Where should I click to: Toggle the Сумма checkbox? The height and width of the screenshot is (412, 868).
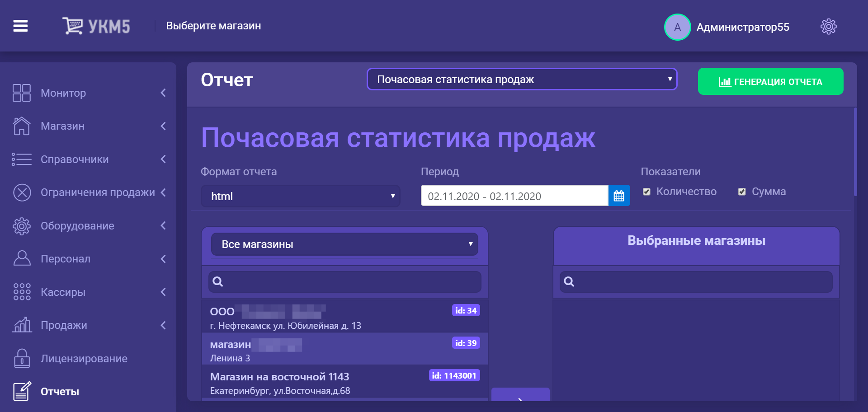point(742,192)
